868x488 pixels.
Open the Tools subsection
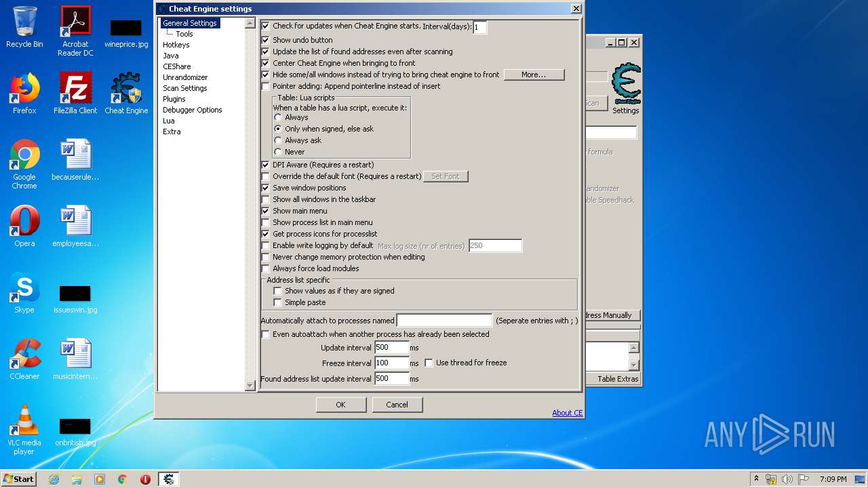(184, 34)
